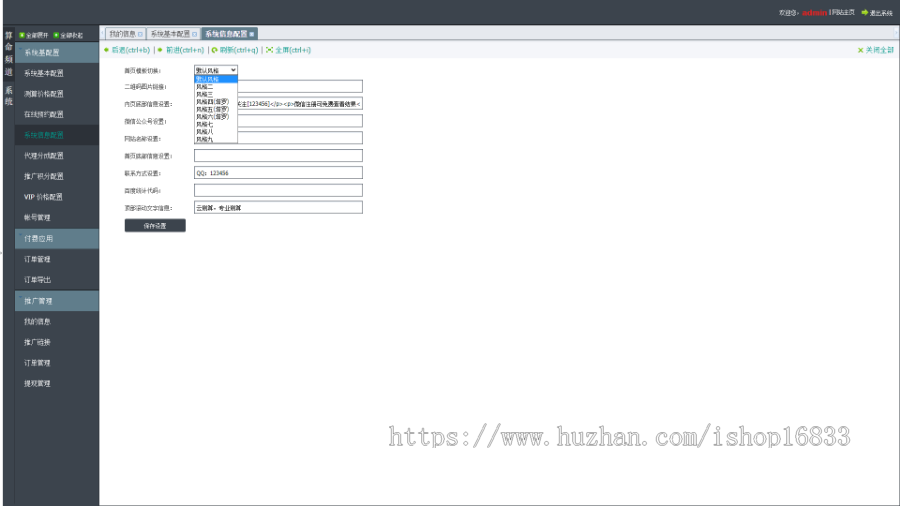
Task: Close the 系统信息配置 tab
Action: (x=251, y=34)
